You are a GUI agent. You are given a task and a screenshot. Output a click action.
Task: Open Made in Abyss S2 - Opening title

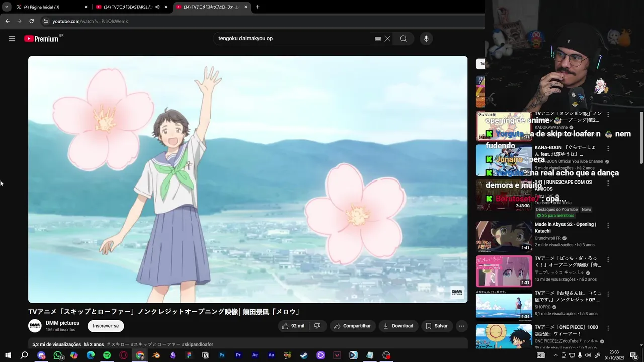565,227
